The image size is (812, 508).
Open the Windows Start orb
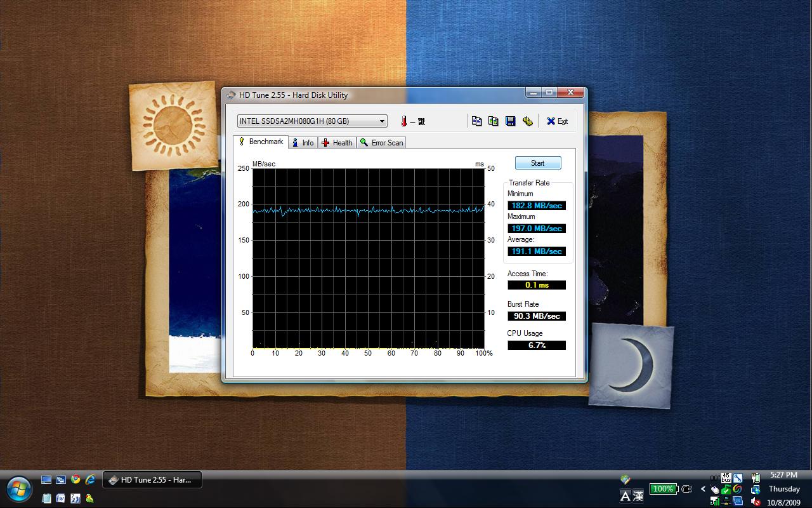click(x=19, y=489)
